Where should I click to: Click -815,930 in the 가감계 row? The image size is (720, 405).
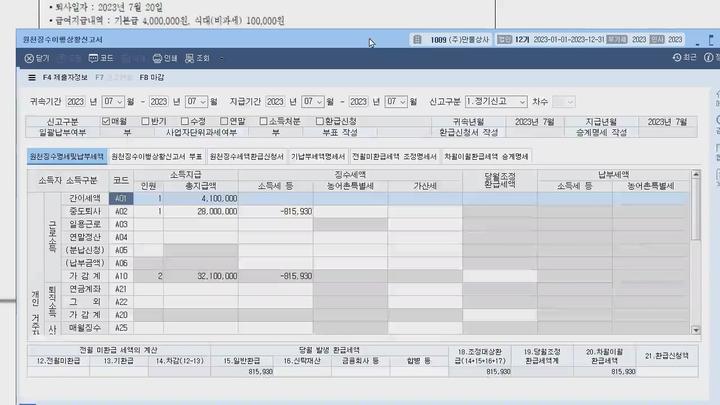point(276,276)
